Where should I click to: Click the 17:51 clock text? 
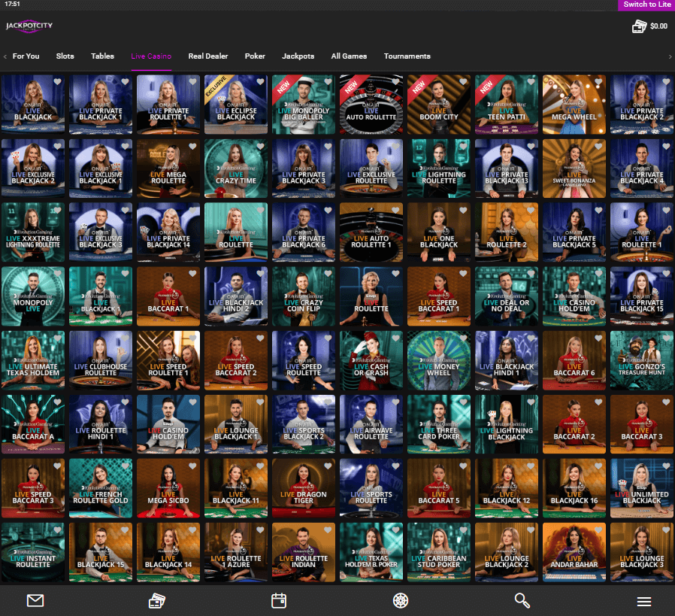pos(12,4)
